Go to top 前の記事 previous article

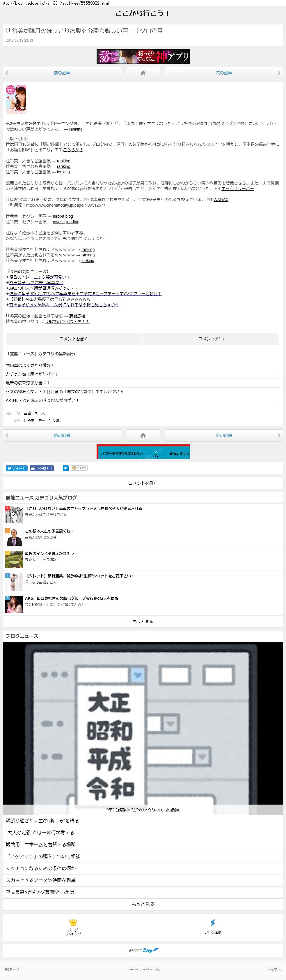point(62,73)
